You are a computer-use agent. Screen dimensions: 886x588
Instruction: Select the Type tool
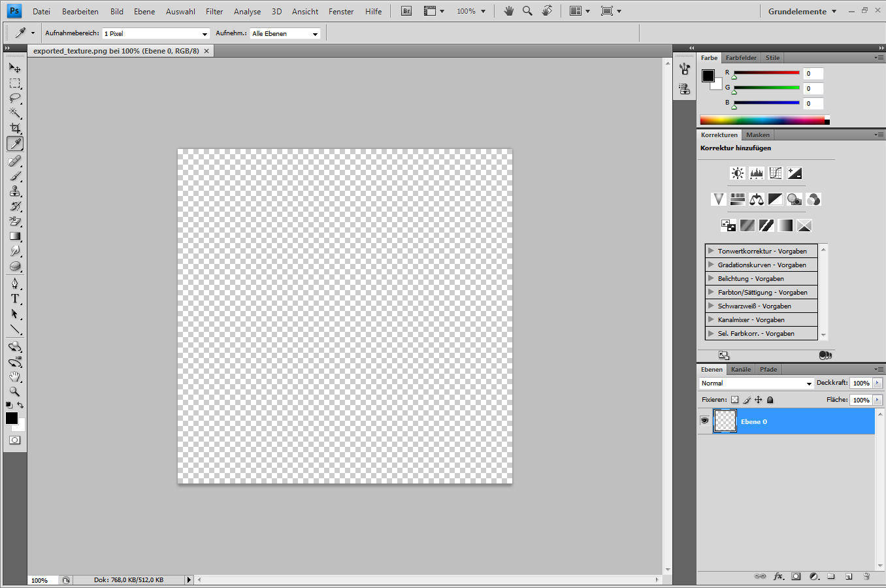pos(14,299)
